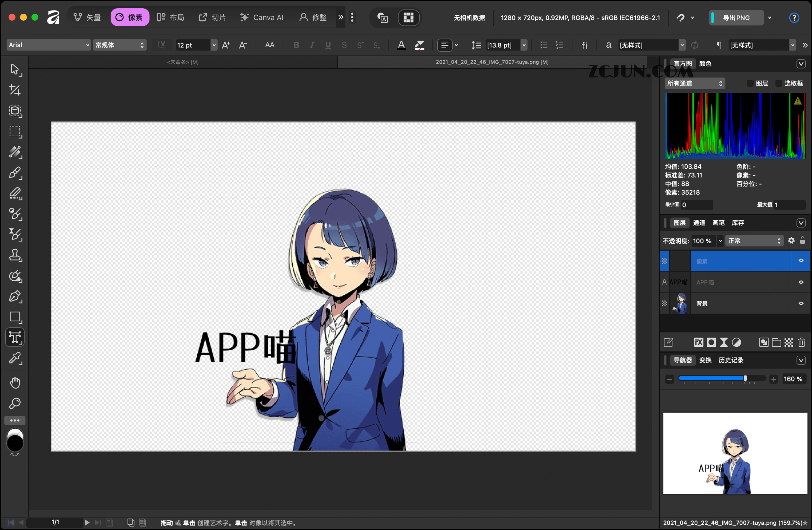Select the Move tool arrow

click(x=15, y=69)
